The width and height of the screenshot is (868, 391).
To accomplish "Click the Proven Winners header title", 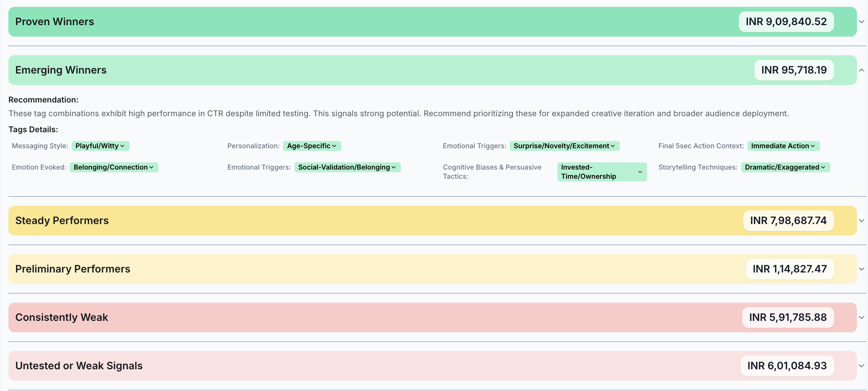I will click(54, 22).
